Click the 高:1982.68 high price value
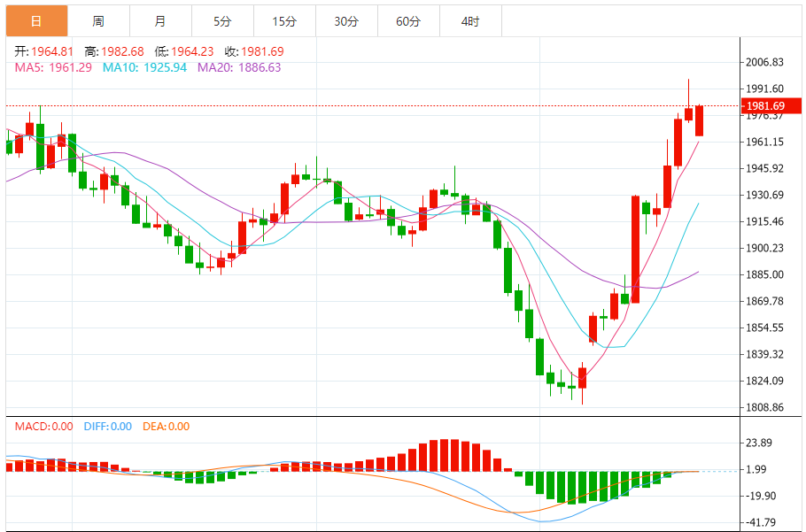This screenshot has width=806, height=532. (x=114, y=51)
